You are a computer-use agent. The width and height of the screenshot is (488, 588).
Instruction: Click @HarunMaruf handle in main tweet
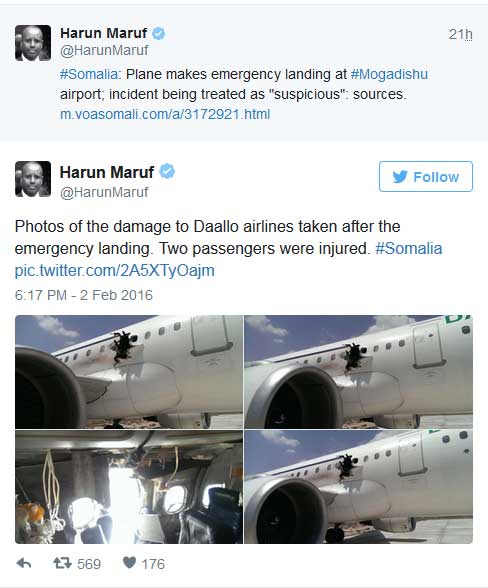[x=104, y=192]
